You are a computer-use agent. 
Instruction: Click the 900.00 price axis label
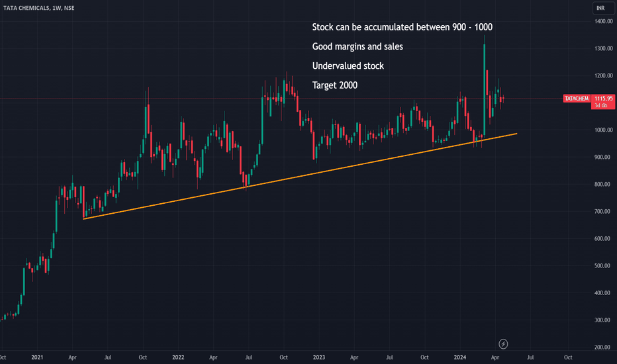(604, 157)
